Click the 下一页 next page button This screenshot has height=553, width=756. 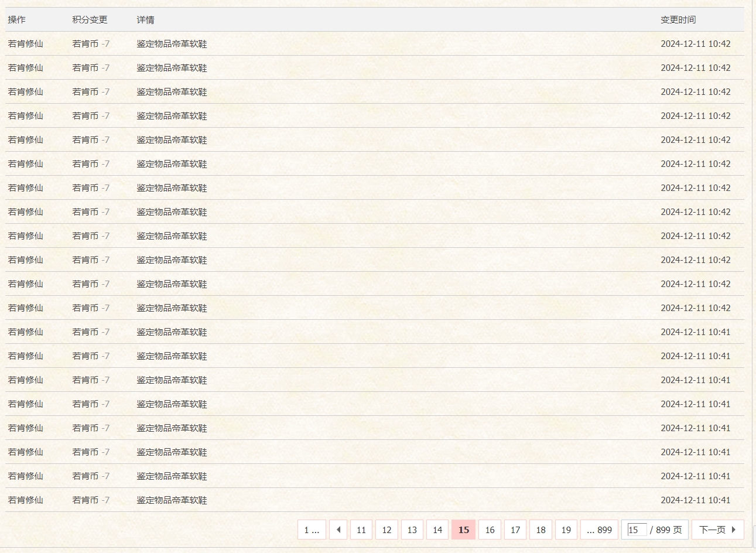tap(718, 530)
